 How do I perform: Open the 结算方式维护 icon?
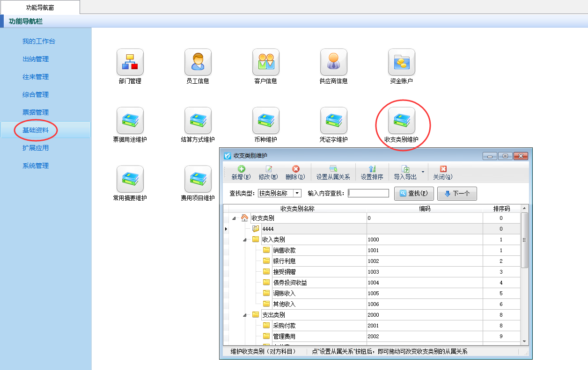coord(198,121)
